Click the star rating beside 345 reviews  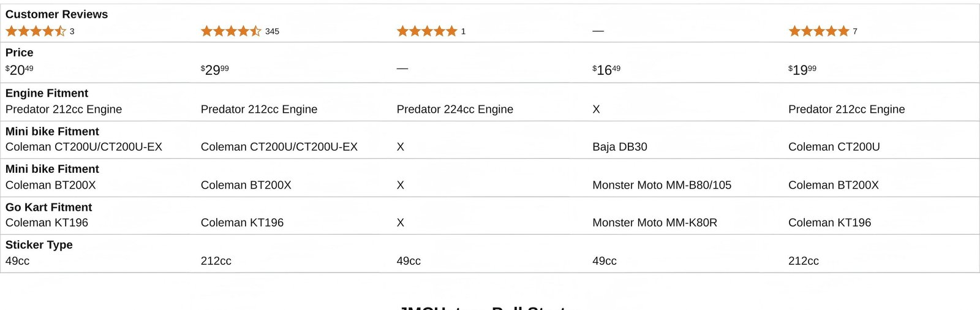(231, 31)
